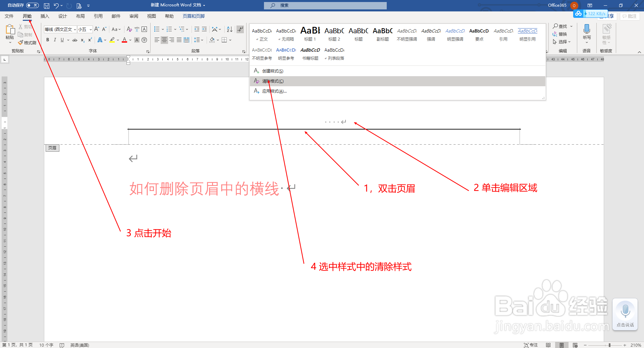Switch to the Insert tab
The width and height of the screenshot is (644, 348).
pyautogui.click(x=45, y=16)
